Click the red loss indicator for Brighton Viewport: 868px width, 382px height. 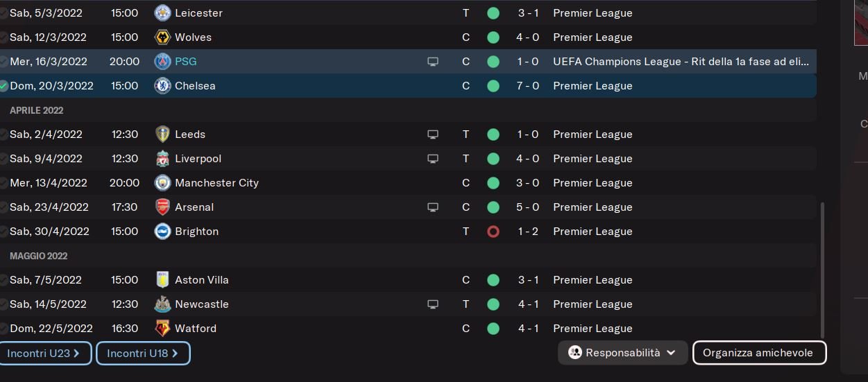[x=493, y=232]
